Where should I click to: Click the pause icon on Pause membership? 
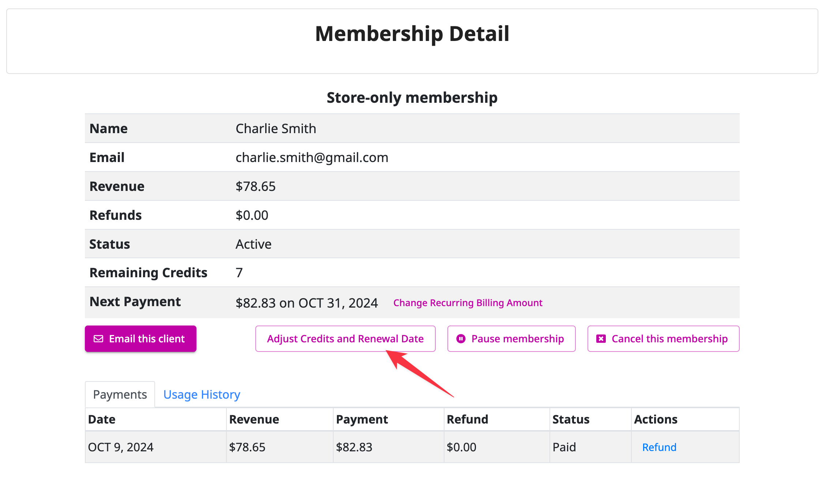[461, 339]
